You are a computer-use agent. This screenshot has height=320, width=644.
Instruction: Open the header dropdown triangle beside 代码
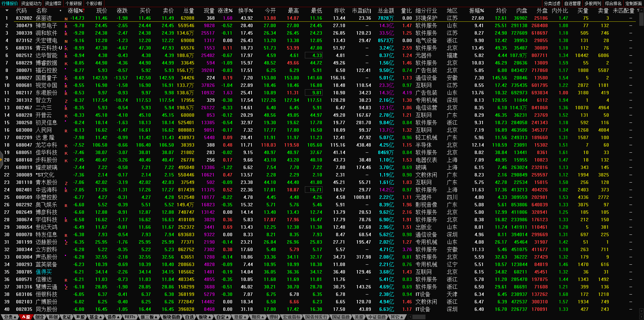(6, 11)
